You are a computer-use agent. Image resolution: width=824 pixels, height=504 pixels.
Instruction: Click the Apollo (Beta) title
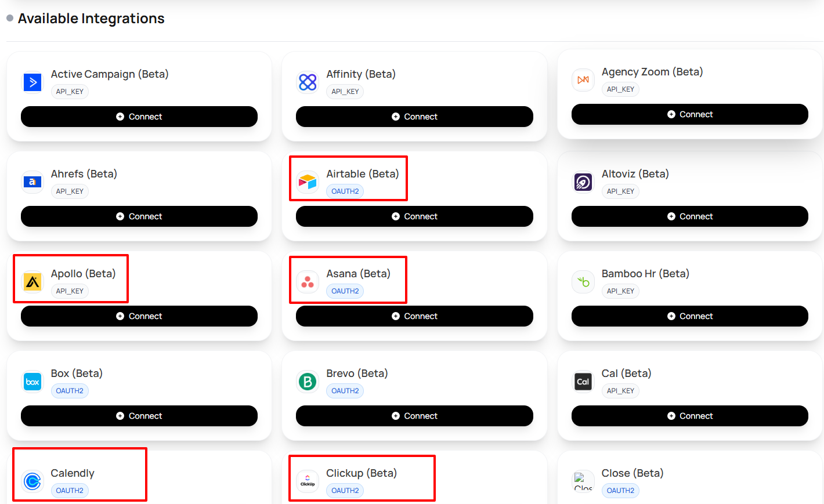pyautogui.click(x=84, y=274)
